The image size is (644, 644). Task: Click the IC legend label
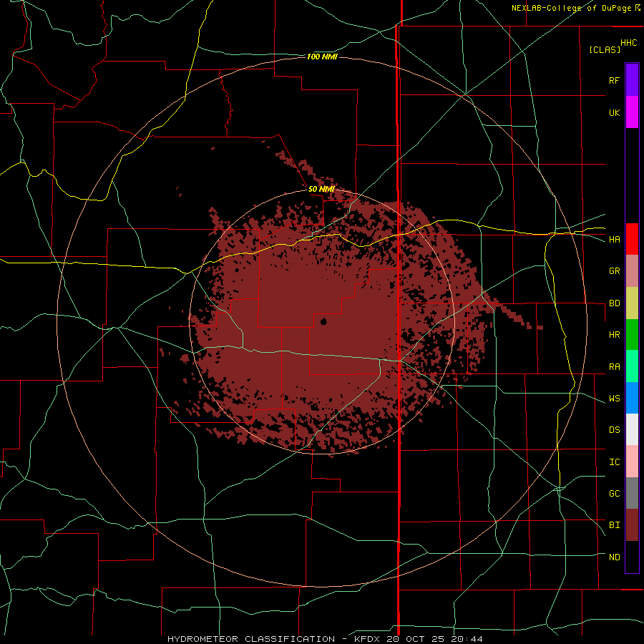pyautogui.click(x=614, y=462)
